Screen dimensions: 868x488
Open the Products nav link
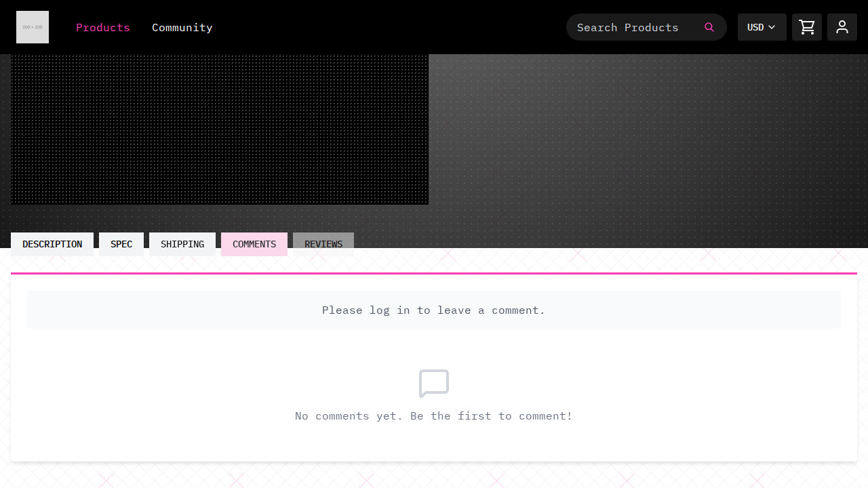pos(103,27)
